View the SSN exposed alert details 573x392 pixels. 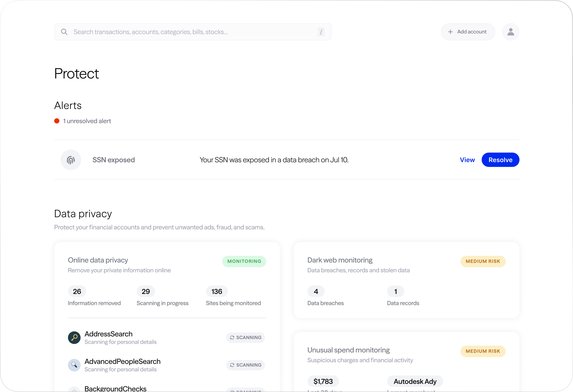point(467,160)
